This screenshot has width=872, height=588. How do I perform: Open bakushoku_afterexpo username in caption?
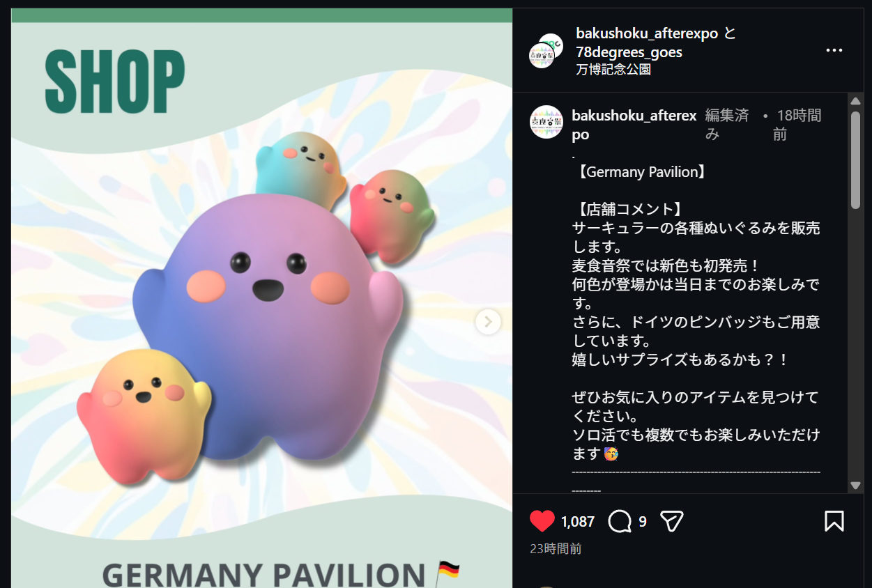[634, 125]
